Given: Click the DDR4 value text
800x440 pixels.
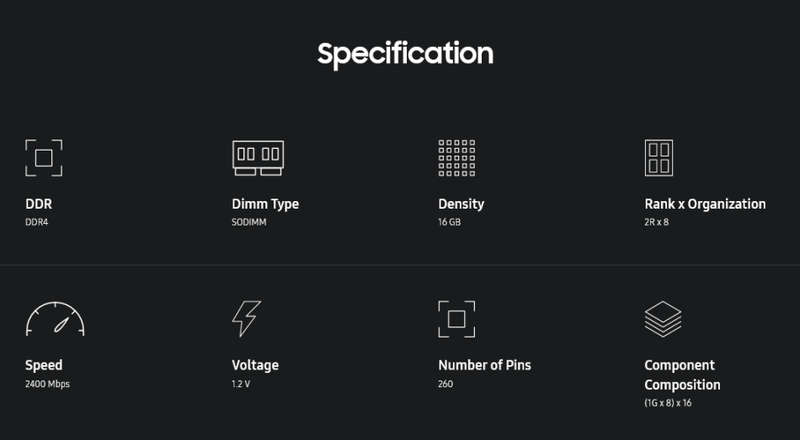Looking at the screenshot, I should click(x=37, y=223).
